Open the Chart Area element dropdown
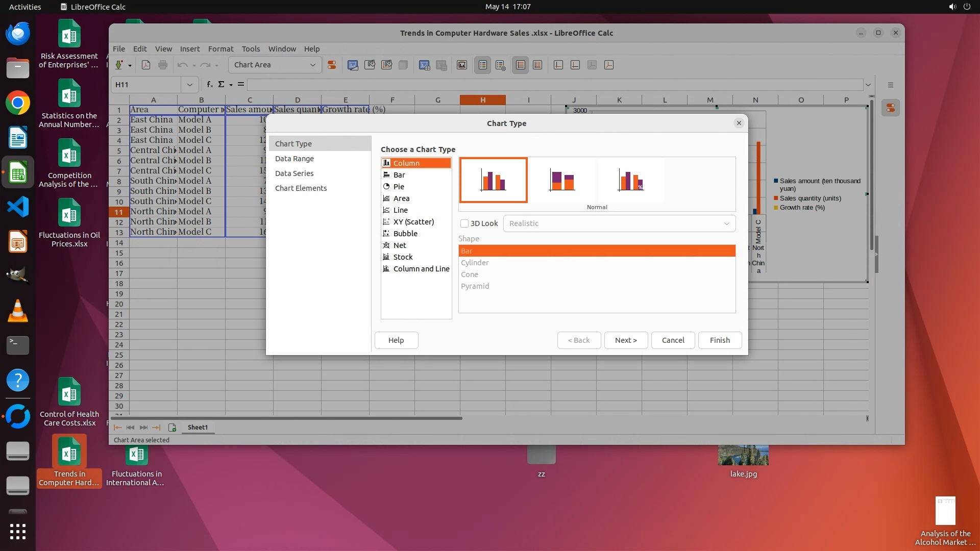Image resolution: width=980 pixels, height=551 pixels. click(x=312, y=65)
